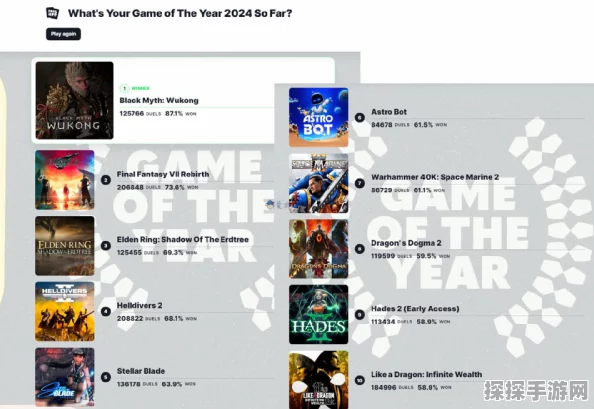Open the Stellar Blade cover image
This screenshot has height=409, width=594.
[65, 377]
